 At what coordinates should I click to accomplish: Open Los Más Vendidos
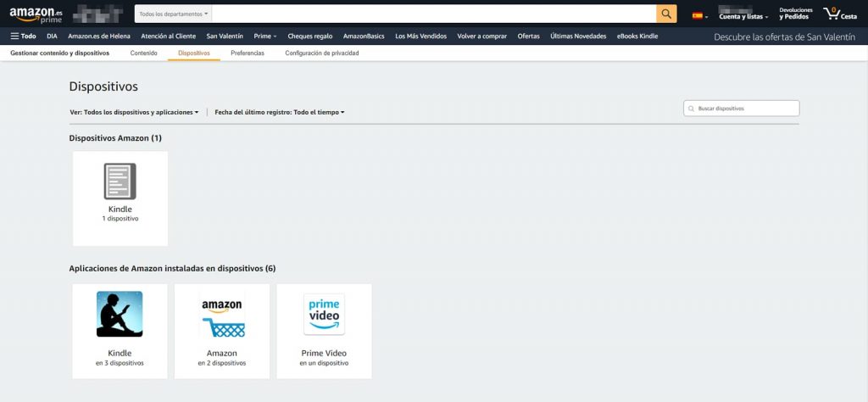[420, 36]
